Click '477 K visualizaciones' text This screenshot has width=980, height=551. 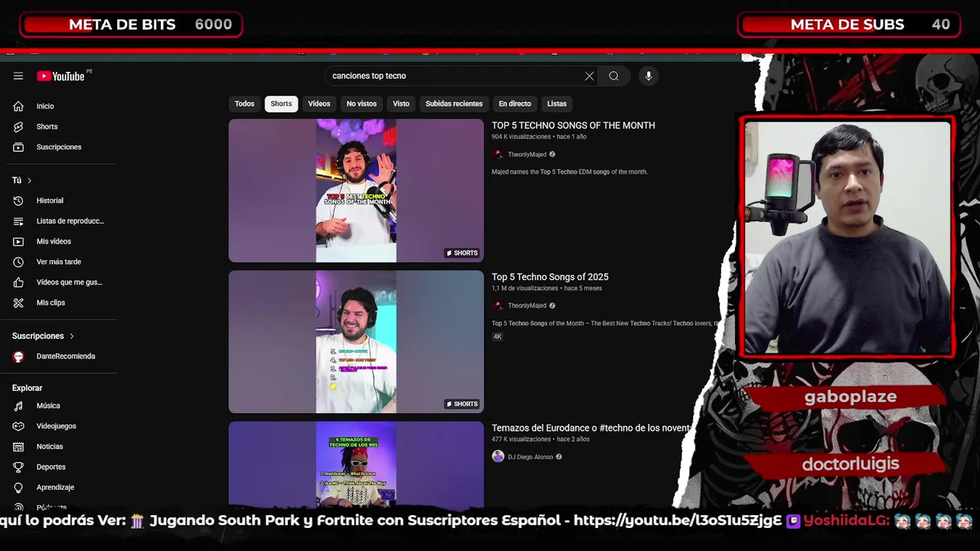click(x=521, y=439)
